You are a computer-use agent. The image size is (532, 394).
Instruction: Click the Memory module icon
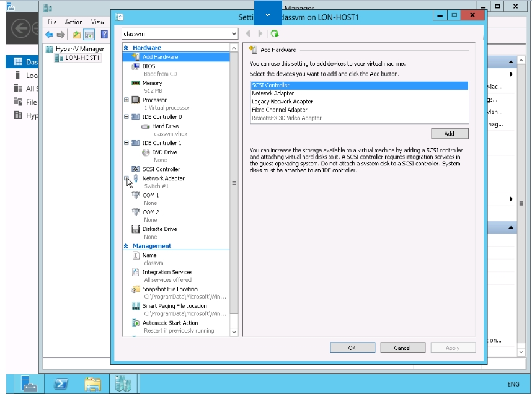(x=136, y=83)
